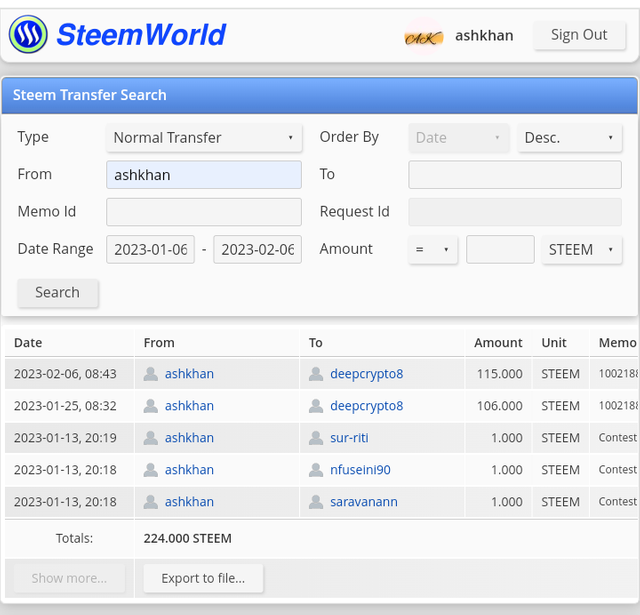Click the Steem Transfer Search panel title
The image size is (640, 615).
(x=90, y=95)
